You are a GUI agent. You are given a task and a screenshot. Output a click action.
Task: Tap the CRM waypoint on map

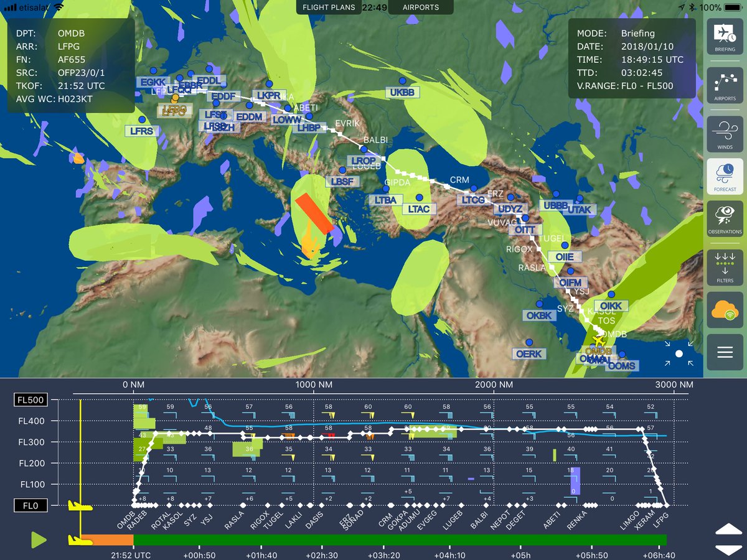pos(459,179)
